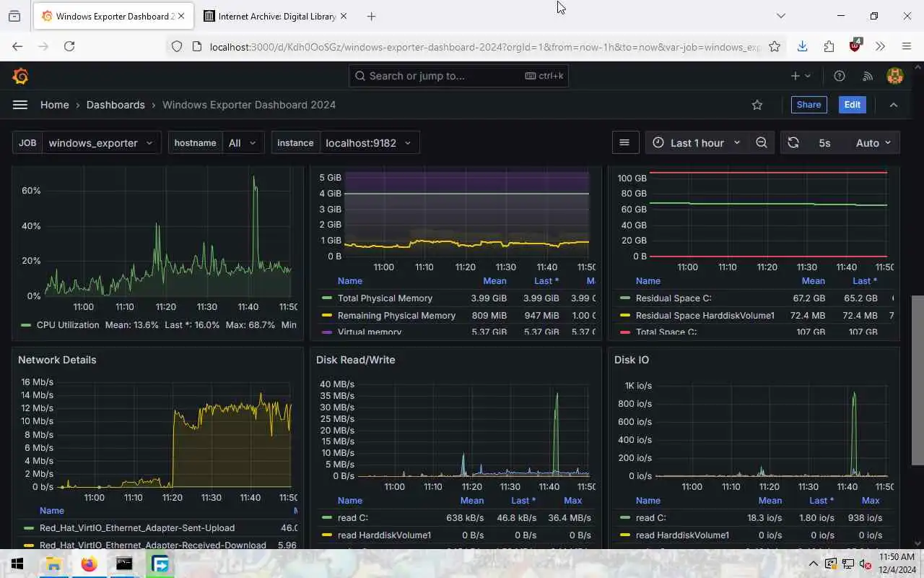924x578 pixels.
Task: Toggle the Grafana sidebar menu
Action: [20, 105]
